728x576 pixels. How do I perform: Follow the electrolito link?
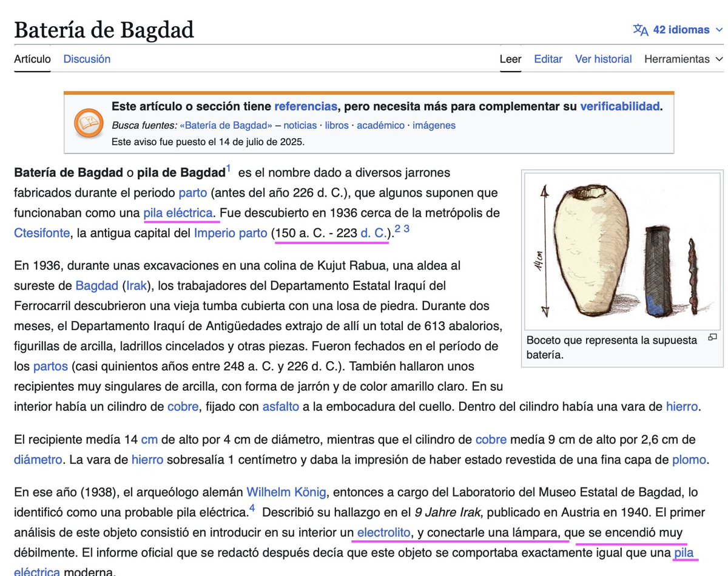tap(384, 532)
